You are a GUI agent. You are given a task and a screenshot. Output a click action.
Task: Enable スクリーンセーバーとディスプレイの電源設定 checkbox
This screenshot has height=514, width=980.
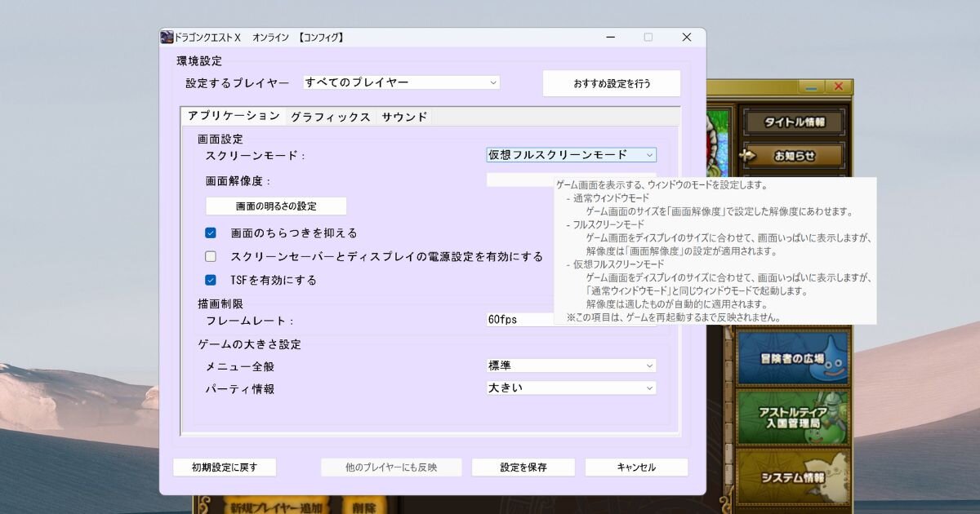pos(211,256)
